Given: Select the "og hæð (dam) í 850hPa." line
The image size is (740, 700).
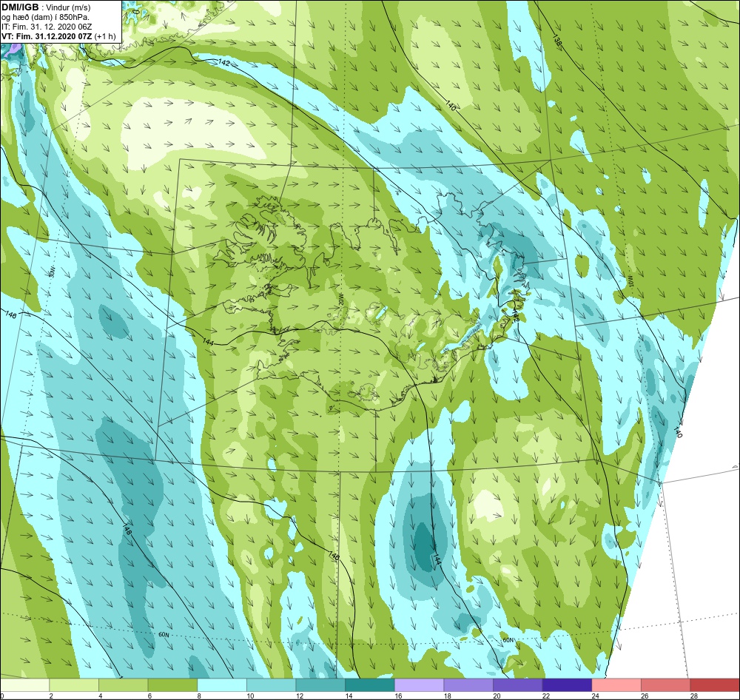Looking at the screenshot, I should pyautogui.click(x=46, y=17).
